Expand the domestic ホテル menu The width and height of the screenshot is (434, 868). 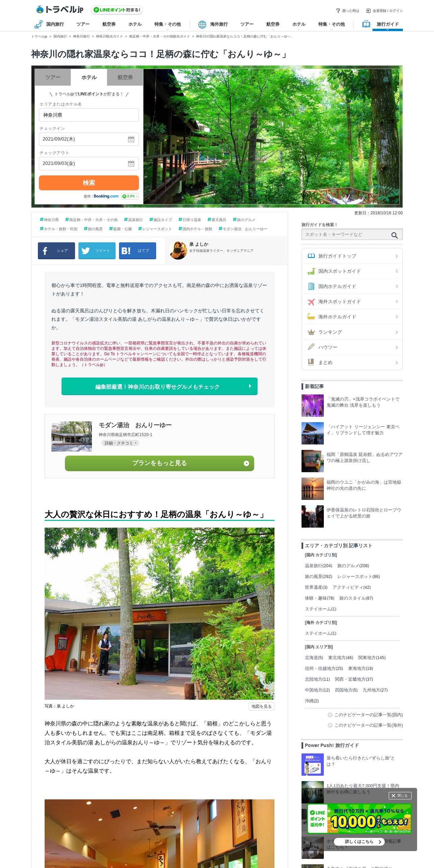click(135, 25)
